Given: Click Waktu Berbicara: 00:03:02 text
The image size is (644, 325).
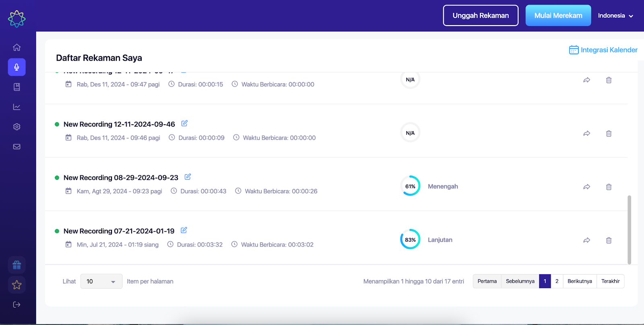Looking at the screenshot, I should [277, 245].
